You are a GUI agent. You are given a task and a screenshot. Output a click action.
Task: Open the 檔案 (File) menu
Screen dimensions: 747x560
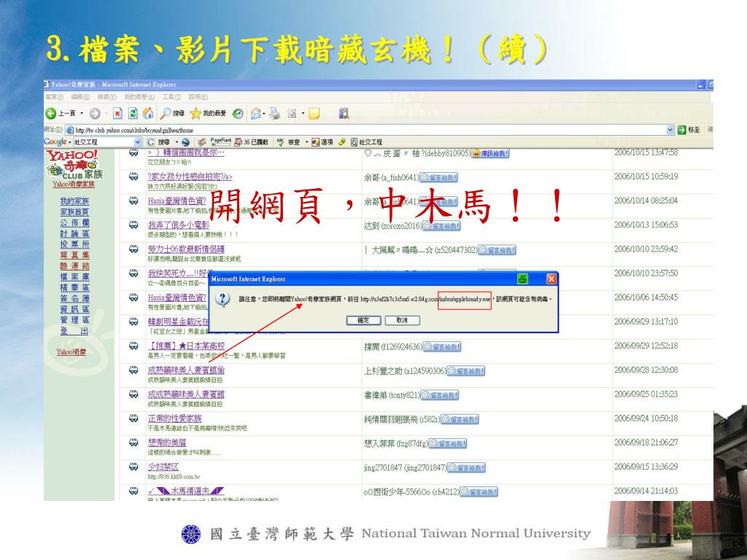coord(54,97)
